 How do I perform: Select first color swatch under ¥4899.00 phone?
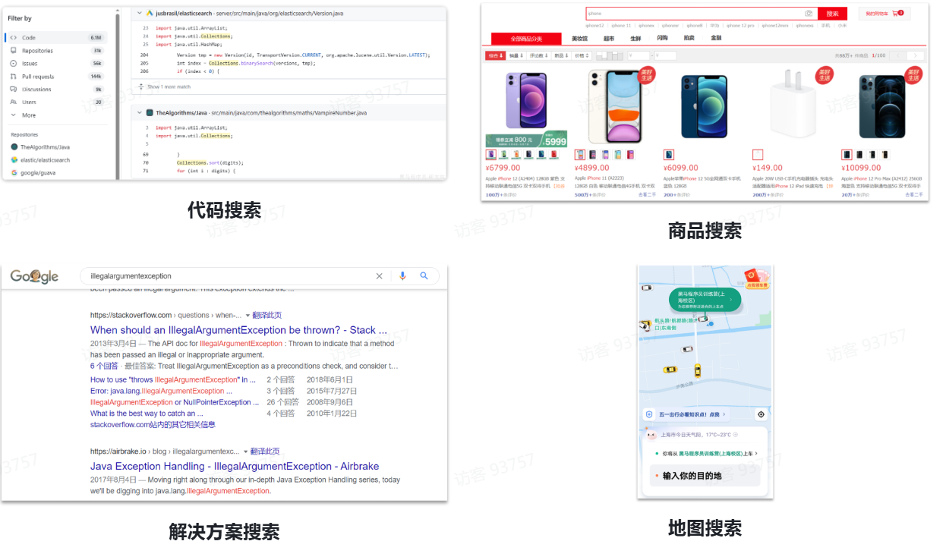pos(580,155)
